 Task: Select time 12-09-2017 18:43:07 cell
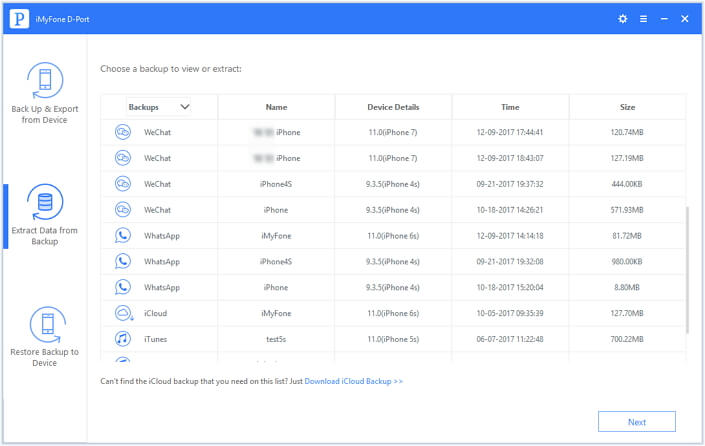tap(510, 158)
